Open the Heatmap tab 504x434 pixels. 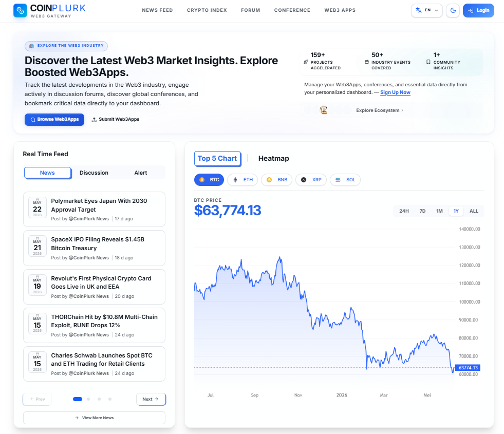tap(273, 158)
